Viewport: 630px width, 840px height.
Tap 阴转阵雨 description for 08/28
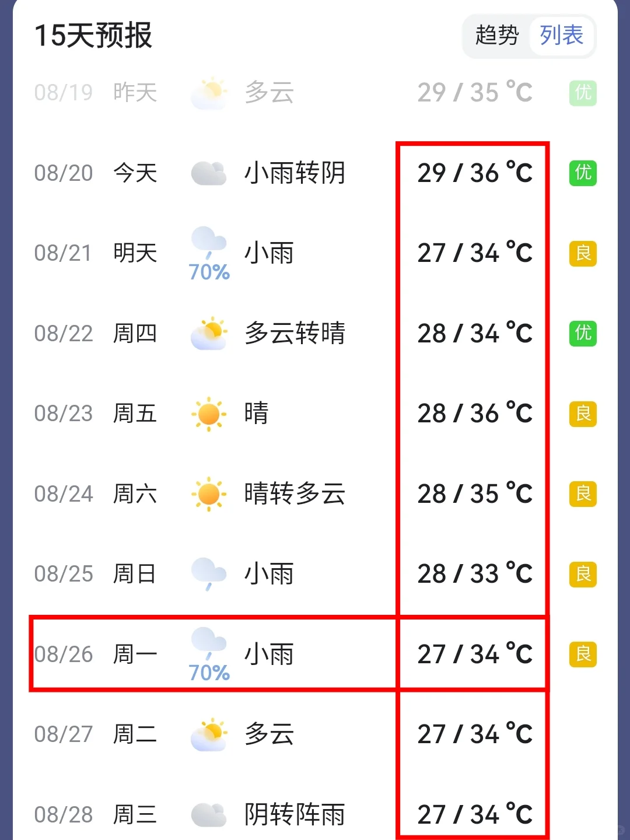(295, 814)
